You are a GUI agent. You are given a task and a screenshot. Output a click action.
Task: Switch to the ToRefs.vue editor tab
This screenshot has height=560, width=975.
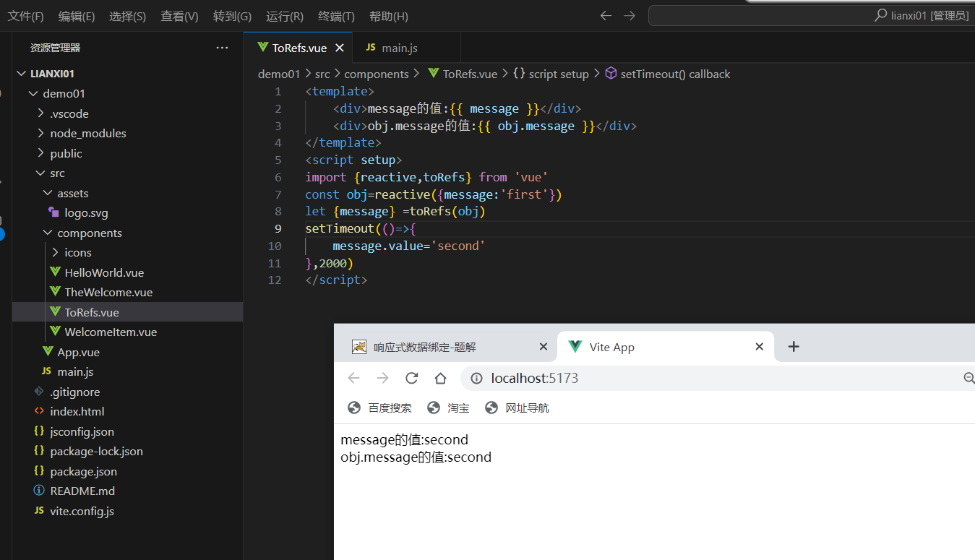pyautogui.click(x=298, y=48)
